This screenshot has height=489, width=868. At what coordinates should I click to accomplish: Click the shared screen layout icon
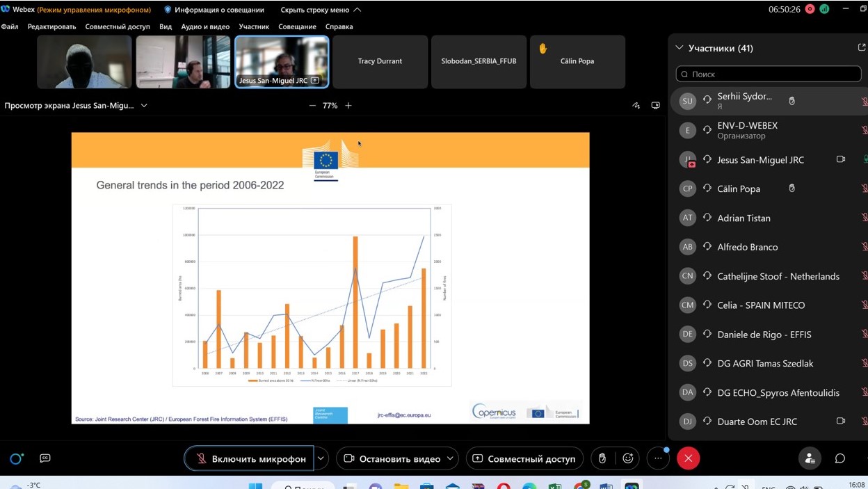pos(655,106)
